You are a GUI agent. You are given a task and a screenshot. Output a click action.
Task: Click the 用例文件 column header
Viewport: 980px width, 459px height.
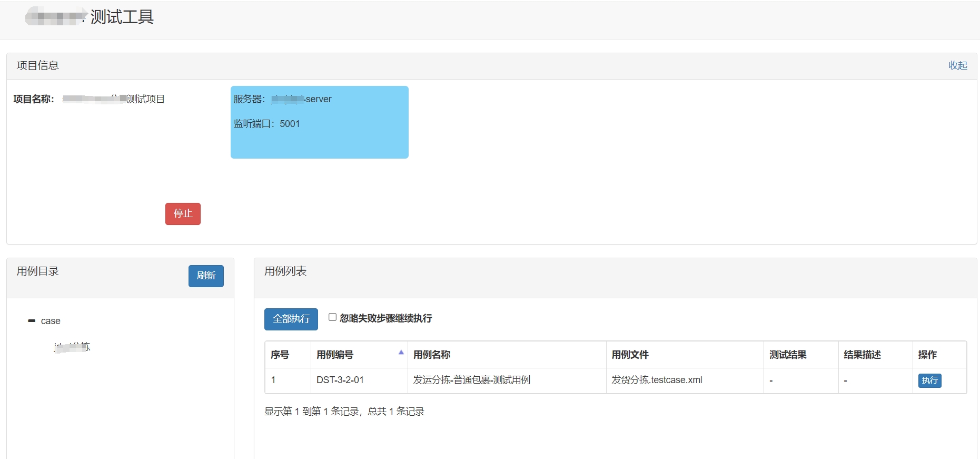tap(685, 355)
